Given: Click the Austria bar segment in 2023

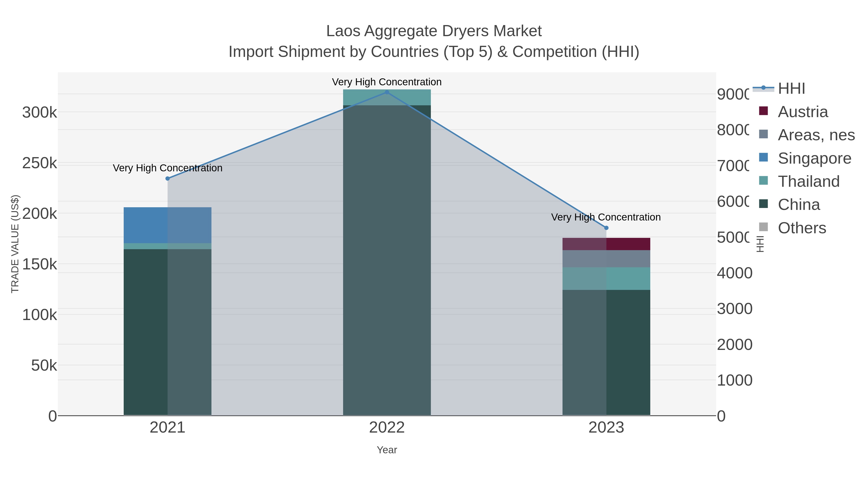Looking at the screenshot, I should (x=606, y=244).
